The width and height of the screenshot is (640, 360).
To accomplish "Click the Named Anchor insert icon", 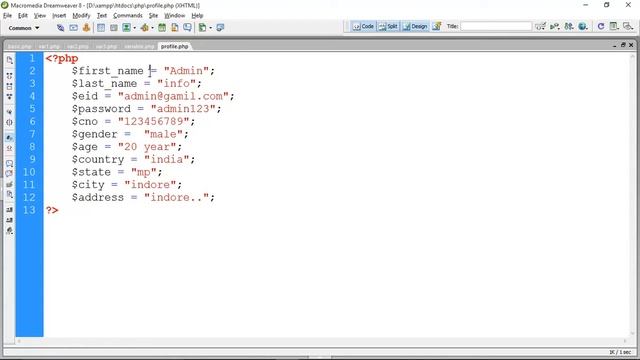I will [86, 28].
